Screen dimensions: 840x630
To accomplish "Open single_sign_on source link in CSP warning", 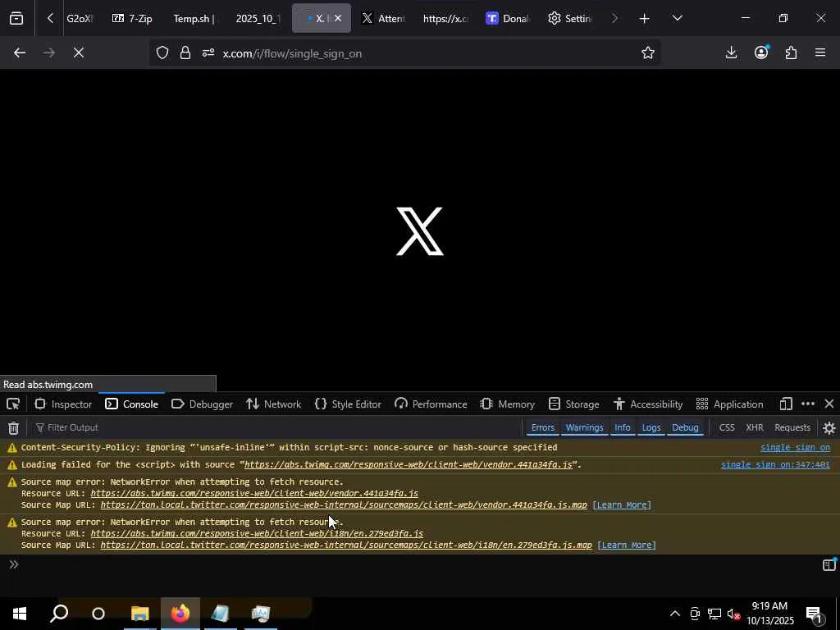I will (795, 447).
